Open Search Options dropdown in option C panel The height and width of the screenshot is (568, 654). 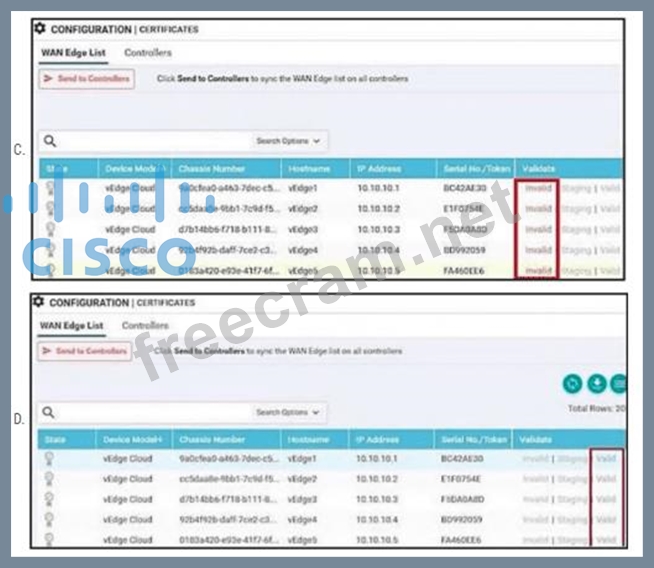pos(287,141)
